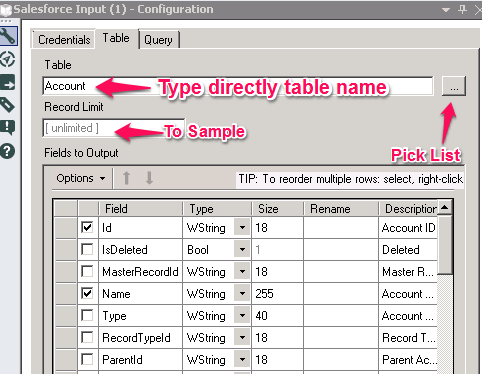Move selected field down with arrow

(149, 178)
